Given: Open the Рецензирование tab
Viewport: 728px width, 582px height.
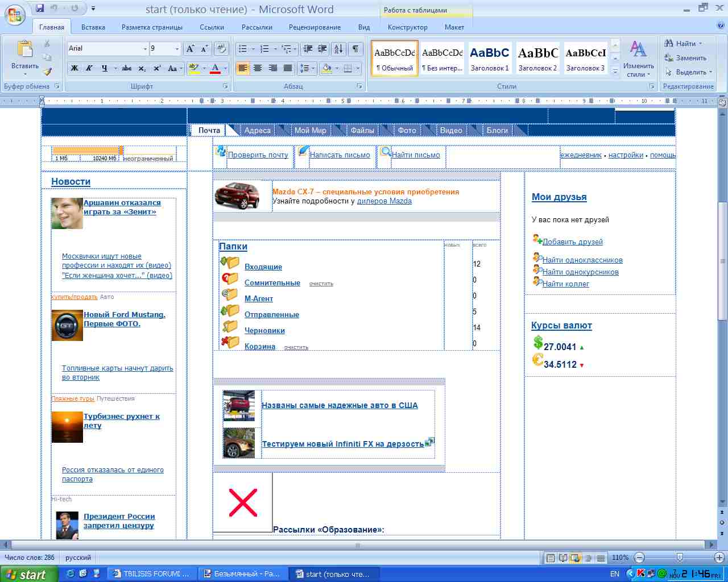Looking at the screenshot, I should 315,27.
